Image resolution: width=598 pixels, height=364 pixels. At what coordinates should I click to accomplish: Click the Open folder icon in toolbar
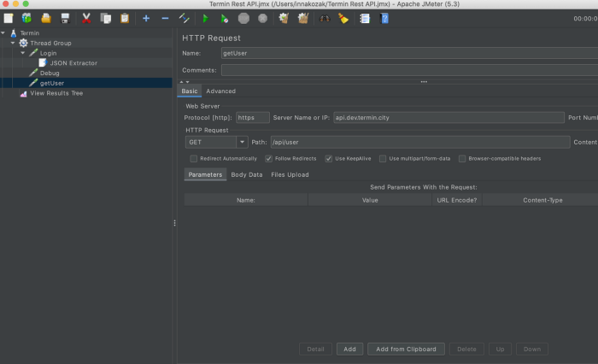tap(46, 18)
